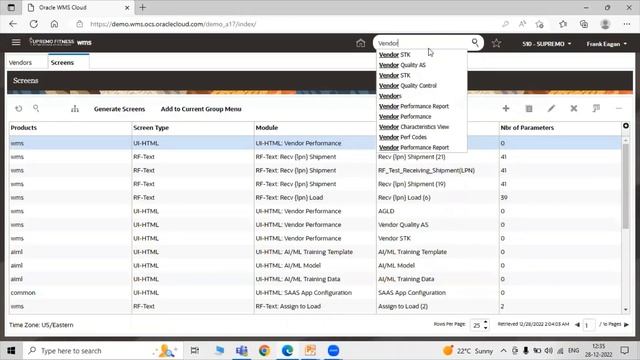Click the dash icon at toolbar end
The width and height of the screenshot is (640, 360).
pyautogui.click(x=619, y=109)
